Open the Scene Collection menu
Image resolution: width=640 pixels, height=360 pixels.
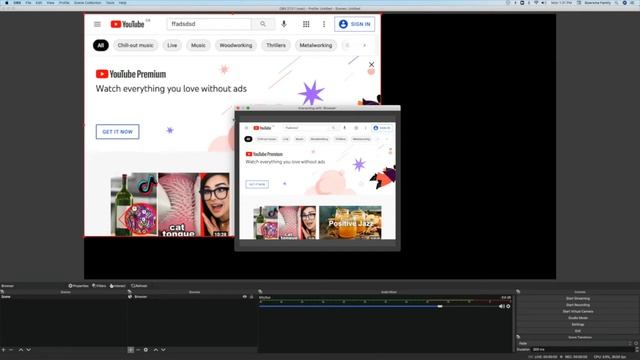pos(87,2)
